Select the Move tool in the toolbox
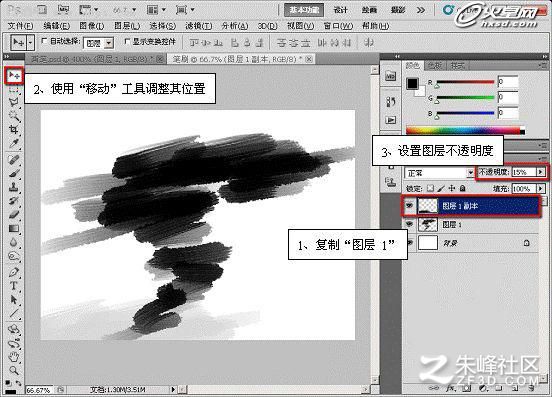Viewport: 552px width, 397px height. [x=14, y=75]
